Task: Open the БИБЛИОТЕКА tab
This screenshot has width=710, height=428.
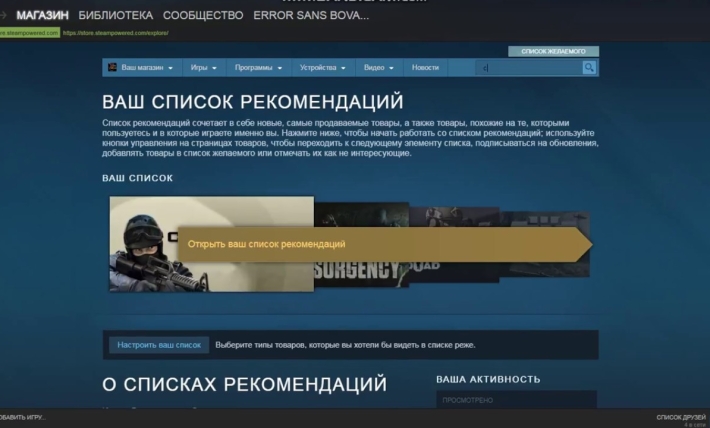Action: click(x=116, y=15)
